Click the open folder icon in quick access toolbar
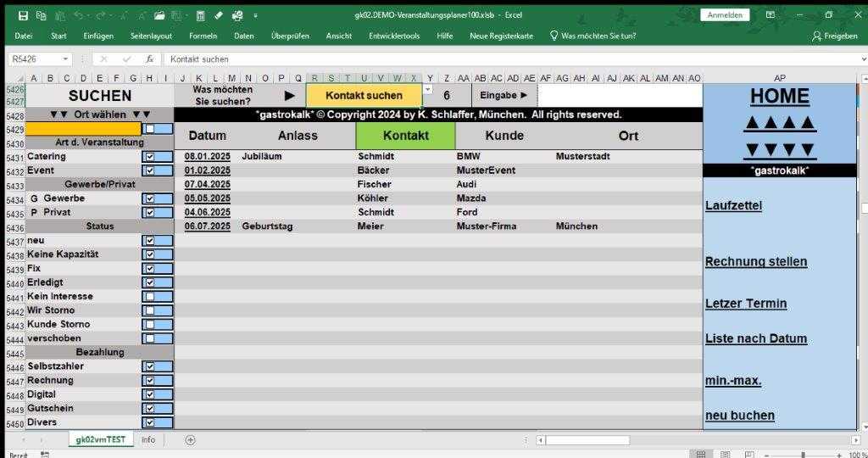This screenshot has width=868, height=458. (159, 15)
